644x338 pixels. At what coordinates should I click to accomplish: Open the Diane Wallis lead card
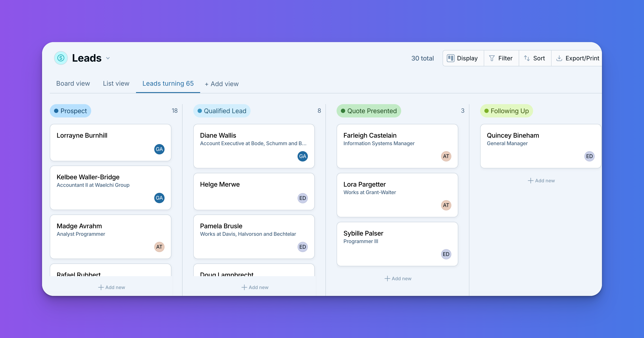click(x=254, y=146)
